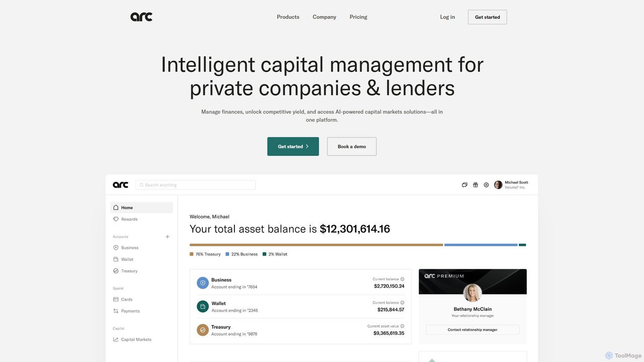Click the $2,720,150.24 balance
The image size is (644, 362).
tap(389, 286)
